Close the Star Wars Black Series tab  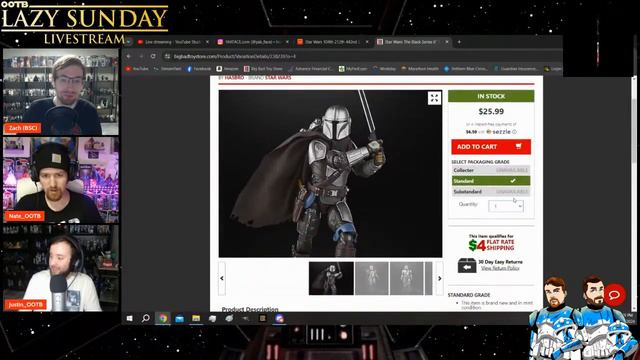447,42
